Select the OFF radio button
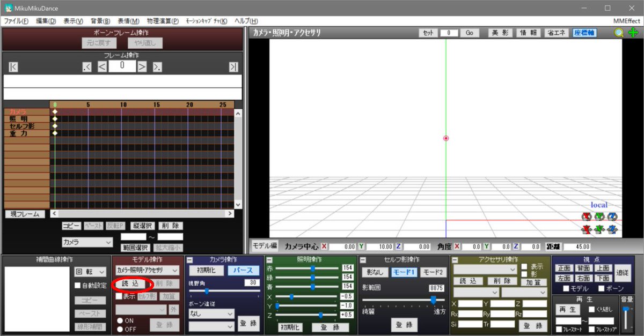Image resolution: width=644 pixels, height=336 pixels. [x=120, y=329]
